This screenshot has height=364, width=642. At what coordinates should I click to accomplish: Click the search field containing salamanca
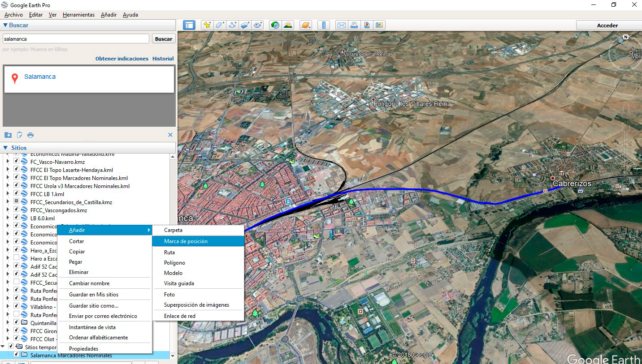pos(76,39)
